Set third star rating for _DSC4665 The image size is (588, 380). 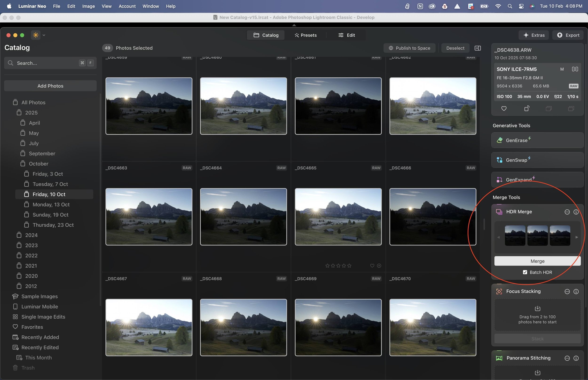point(338,266)
